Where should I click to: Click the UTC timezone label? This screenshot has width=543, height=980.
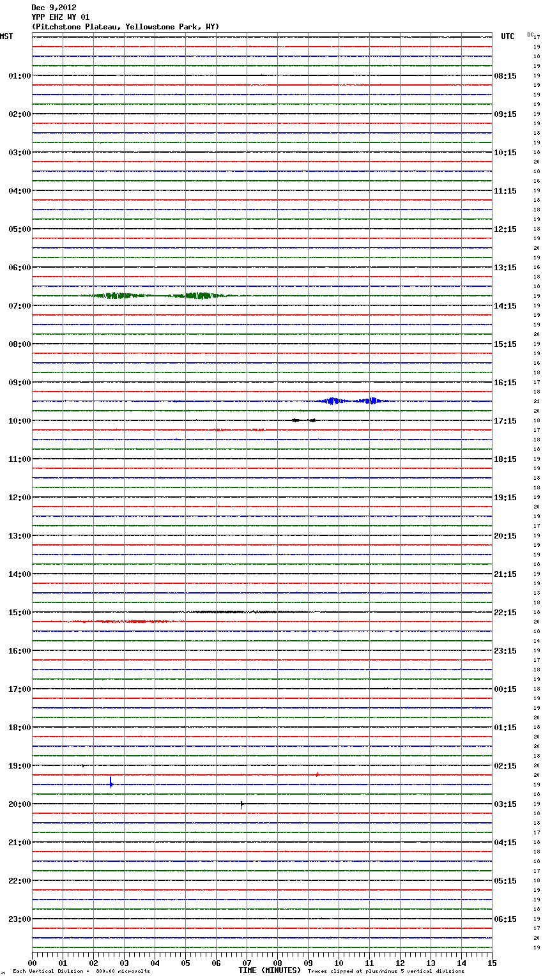(508, 36)
